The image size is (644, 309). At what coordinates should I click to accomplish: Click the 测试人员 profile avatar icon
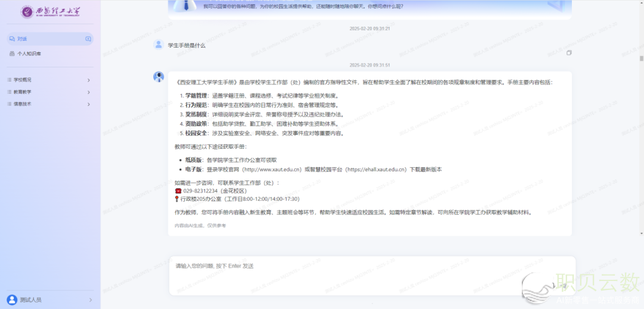tap(12, 299)
